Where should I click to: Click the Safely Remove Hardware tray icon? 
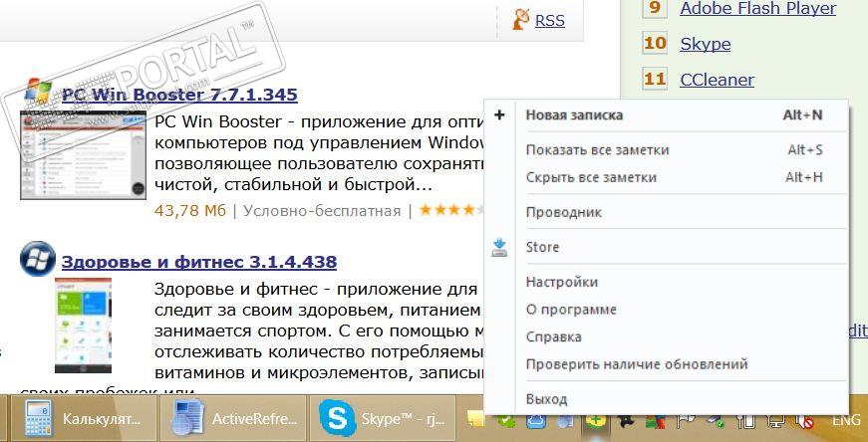point(715,421)
